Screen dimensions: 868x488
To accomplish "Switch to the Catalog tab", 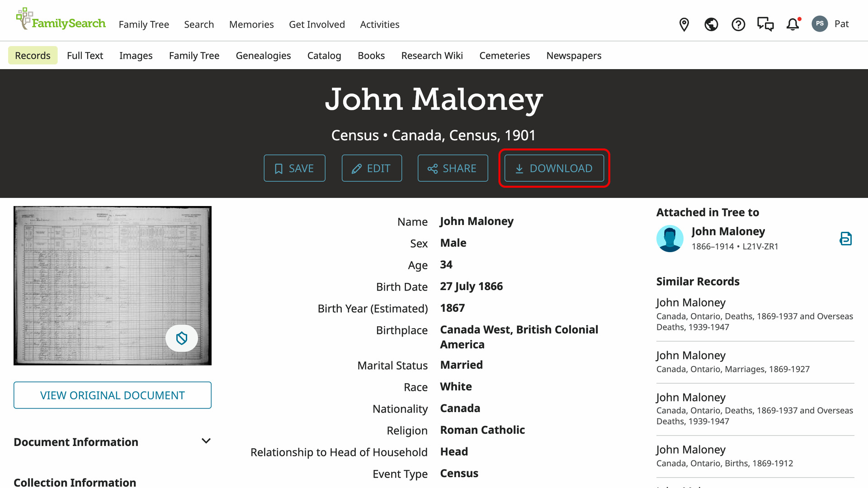I will point(324,56).
